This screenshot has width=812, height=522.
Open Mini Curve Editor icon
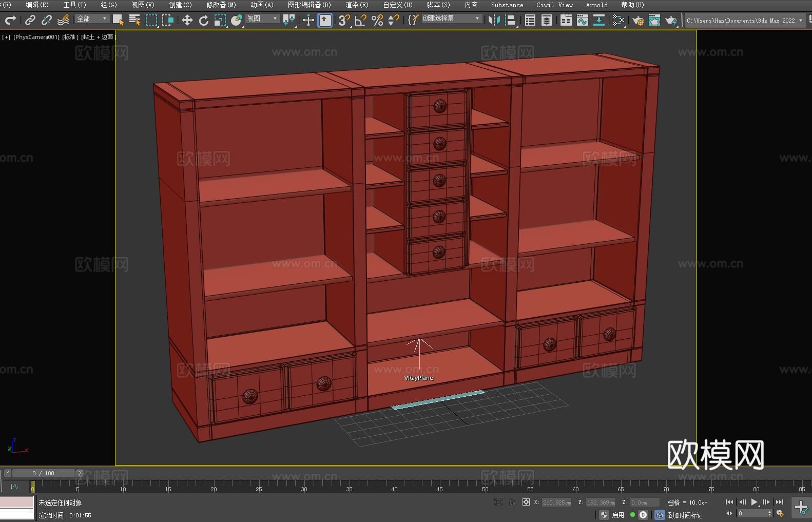[x=14, y=486]
